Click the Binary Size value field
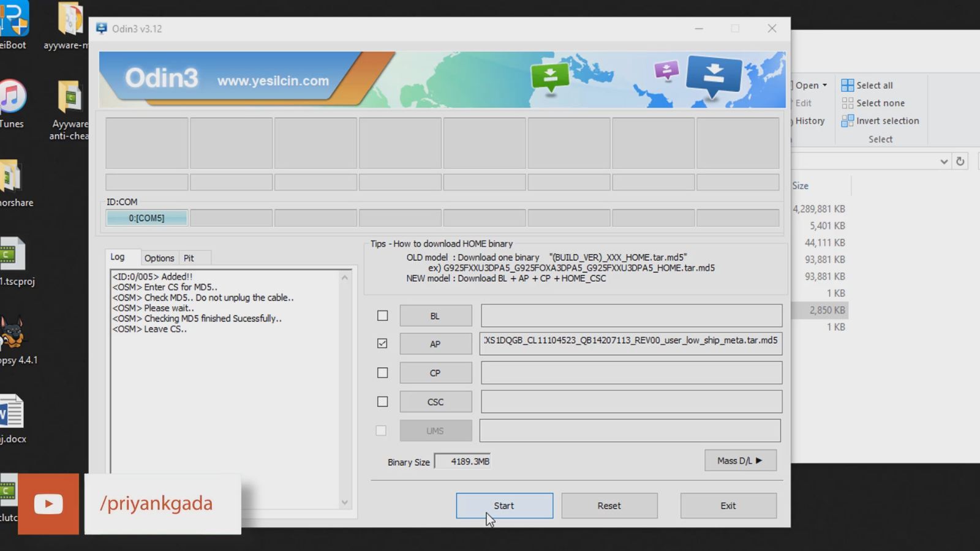980x551 pixels. pos(462,462)
